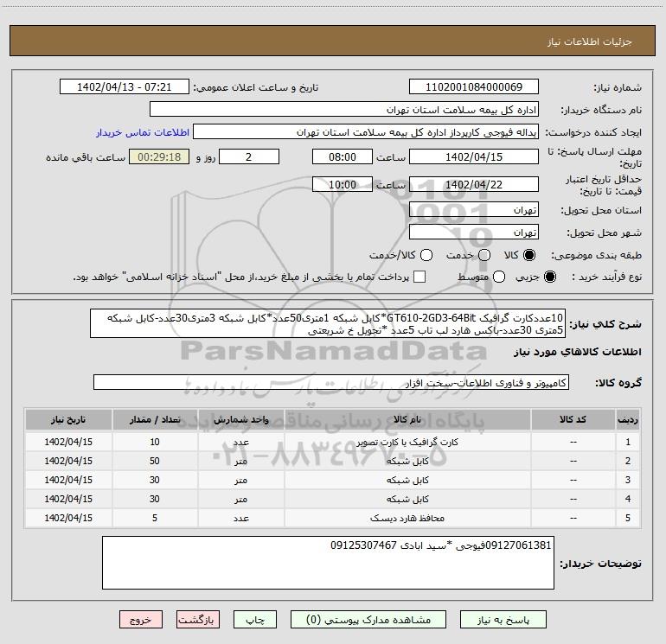
Task: Click unit عدد in the graphics card row
Action: point(240,442)
